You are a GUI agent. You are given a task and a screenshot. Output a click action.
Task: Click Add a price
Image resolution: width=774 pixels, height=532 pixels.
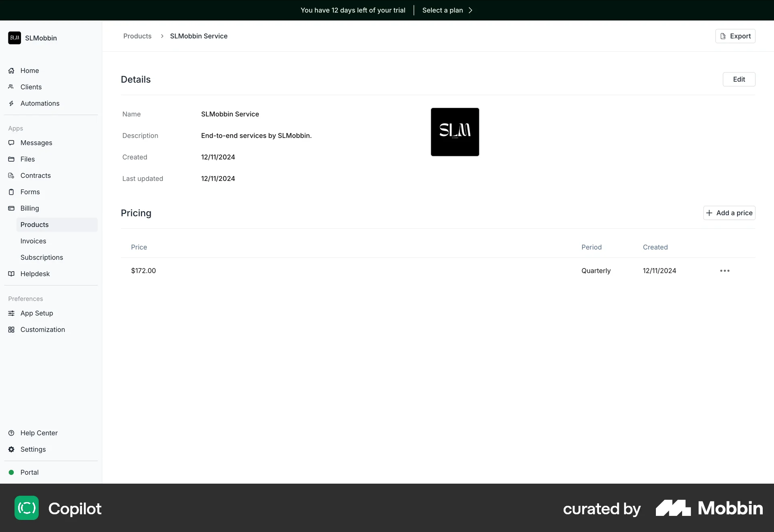[729, 213]
